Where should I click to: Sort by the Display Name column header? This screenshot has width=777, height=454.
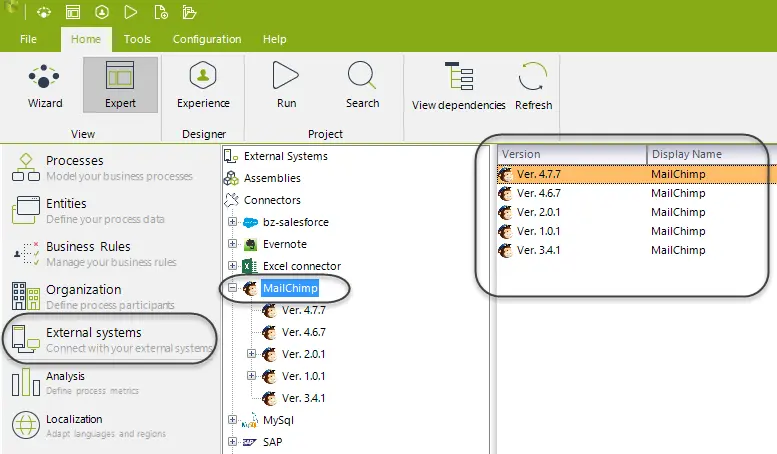pos(712,154)
